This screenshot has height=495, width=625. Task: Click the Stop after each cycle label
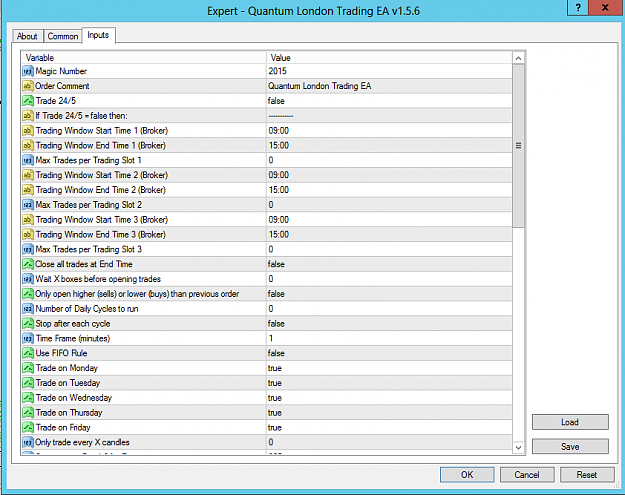tap(73, 324)
